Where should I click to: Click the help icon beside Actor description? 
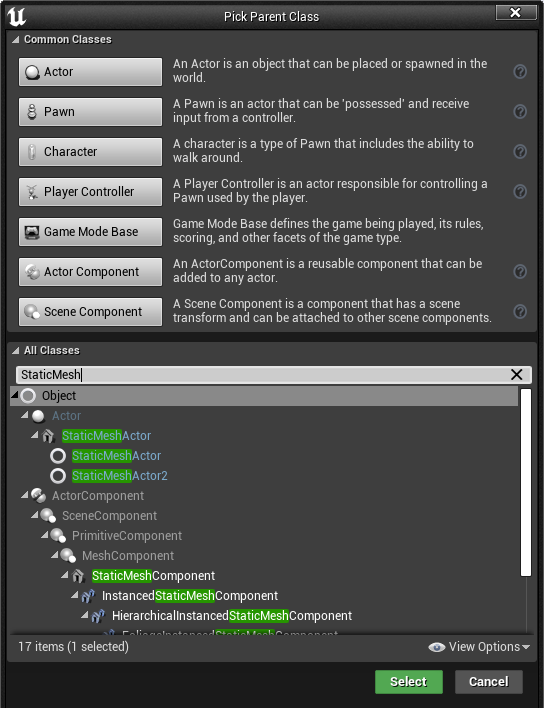click(520, 71)
